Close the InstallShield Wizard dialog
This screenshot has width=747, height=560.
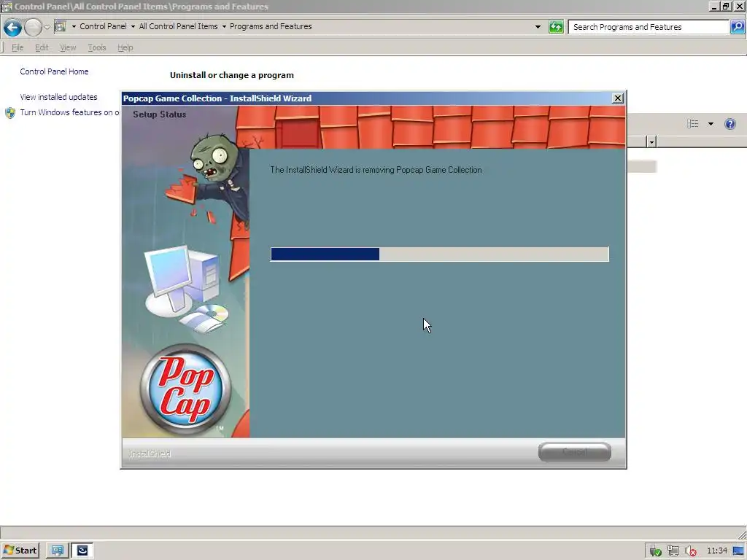coord(617,98)
